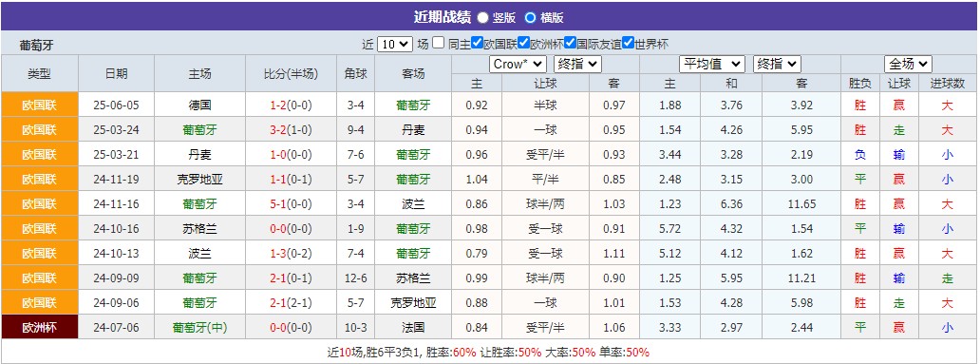Click the 日期 column header
Image resolution: width=980 pixels, height=364 pixels.
pyautogui.click(x=116, y=74)
